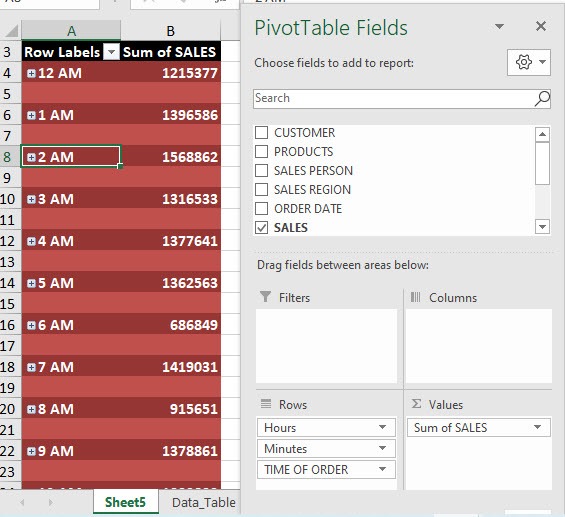This screenshot has width=565, height=517.
Task: Click the Sum of SALES header cell
Action: (170, 52)
